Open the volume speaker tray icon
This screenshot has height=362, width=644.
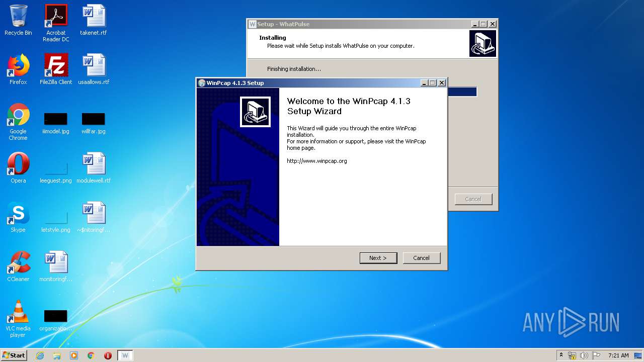coord(584,355)
